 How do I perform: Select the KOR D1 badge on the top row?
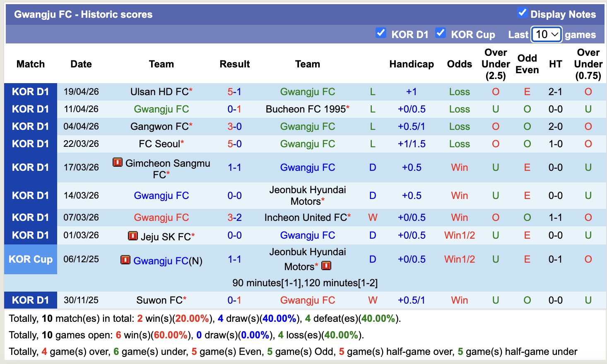pyautogui.click(x=31, y=91)
